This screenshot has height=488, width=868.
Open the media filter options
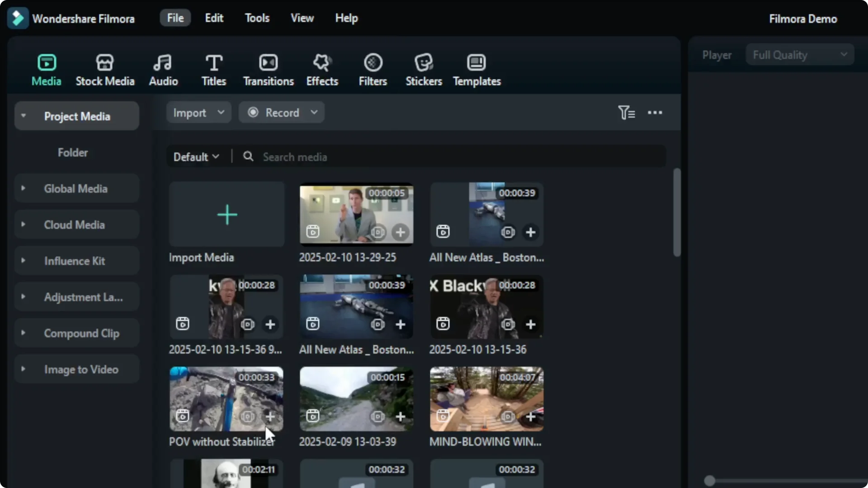pyautogui.click(x=627, y=113)
